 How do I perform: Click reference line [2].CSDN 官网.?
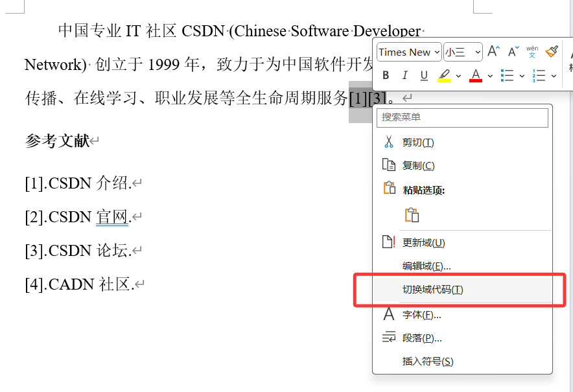click(78, 217)
